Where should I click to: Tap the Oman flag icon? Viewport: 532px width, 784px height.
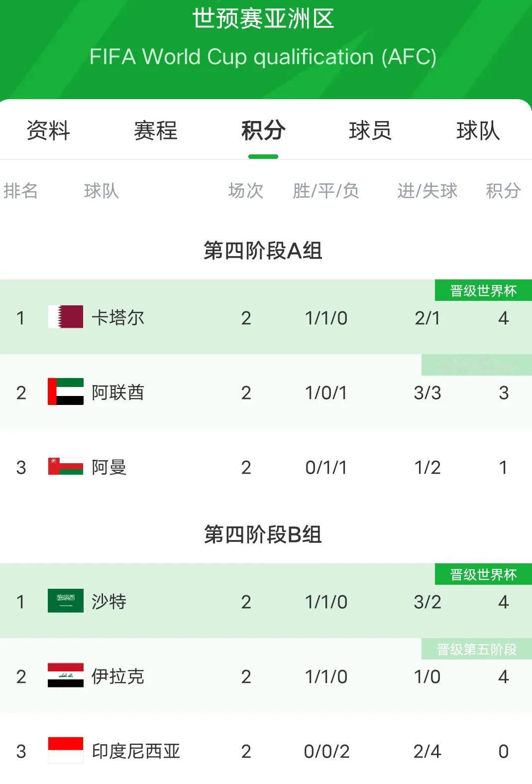pos(65,466)
